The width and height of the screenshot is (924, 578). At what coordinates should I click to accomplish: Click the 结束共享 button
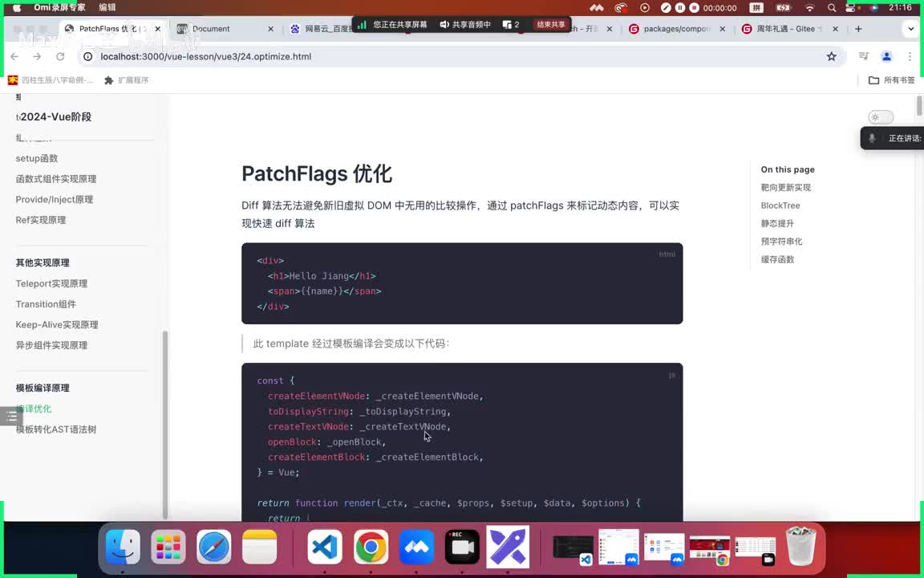[x=550, y=24]
